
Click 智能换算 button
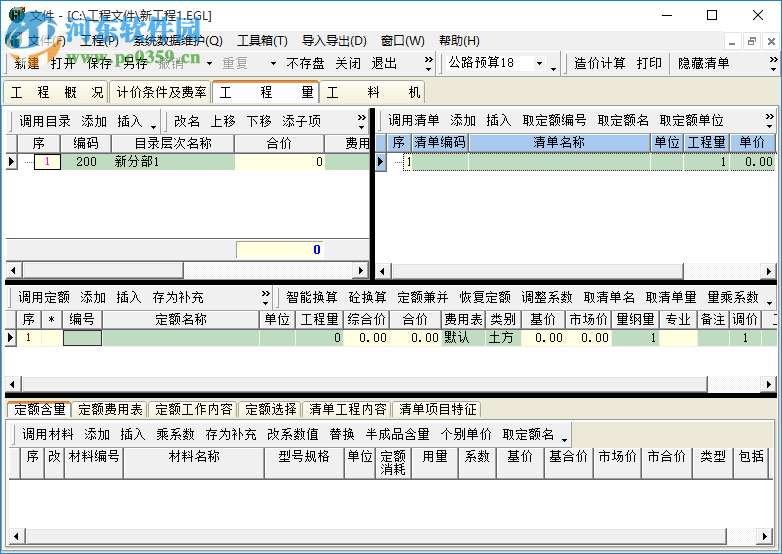[x=312, y=298]
